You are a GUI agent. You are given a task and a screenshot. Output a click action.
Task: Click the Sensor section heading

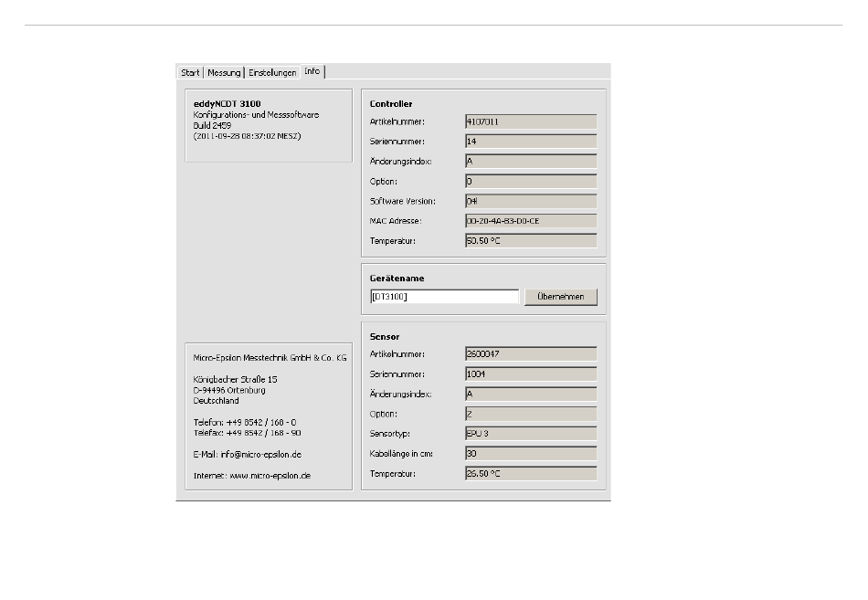coord(384,337)
